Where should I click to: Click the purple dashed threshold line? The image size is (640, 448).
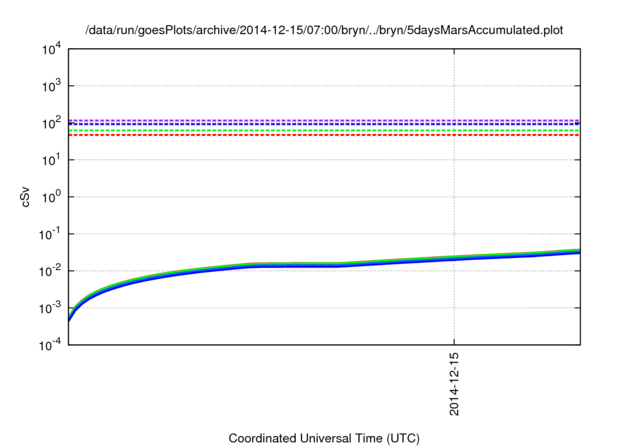pos(324,120)
